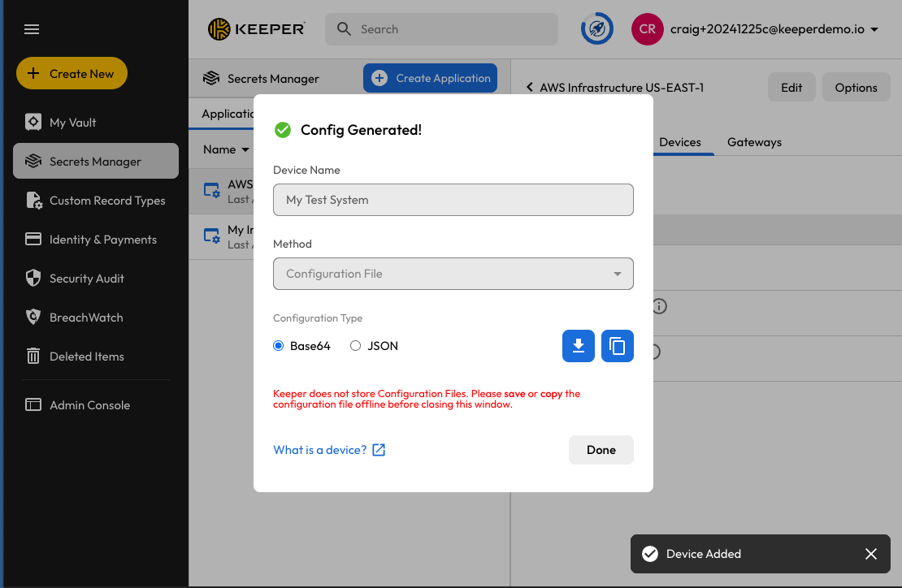The image size is (902, 588).
Task: Click the Create New button
Action: click(x=72, y=74)
